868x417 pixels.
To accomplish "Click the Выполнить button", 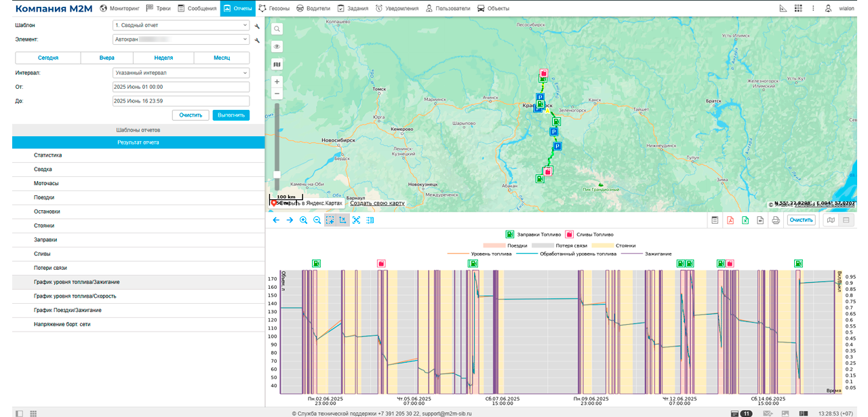I will (x=231, y=115).
